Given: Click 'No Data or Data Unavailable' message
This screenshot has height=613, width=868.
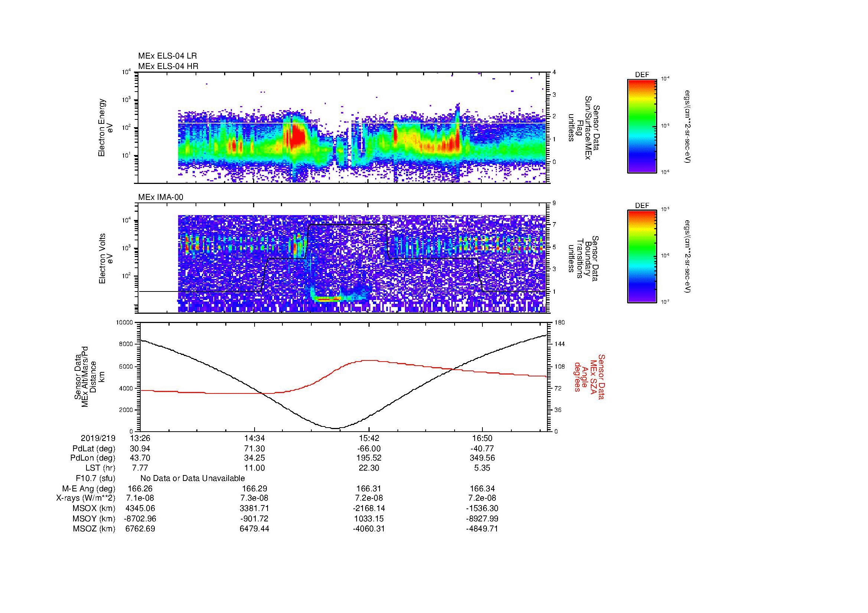Looking at the screenshot, I should [x=193, y=478].
